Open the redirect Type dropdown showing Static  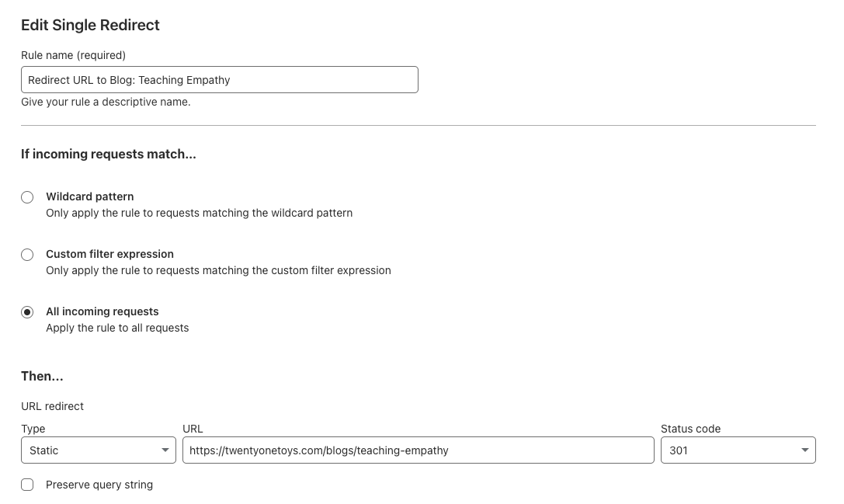point(99,450)
